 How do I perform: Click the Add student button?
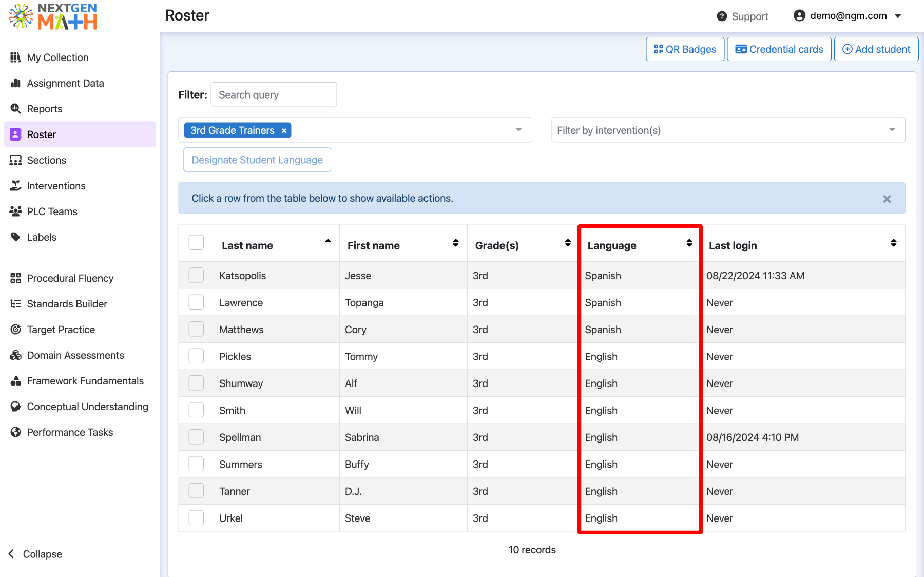tap(876, 49)
